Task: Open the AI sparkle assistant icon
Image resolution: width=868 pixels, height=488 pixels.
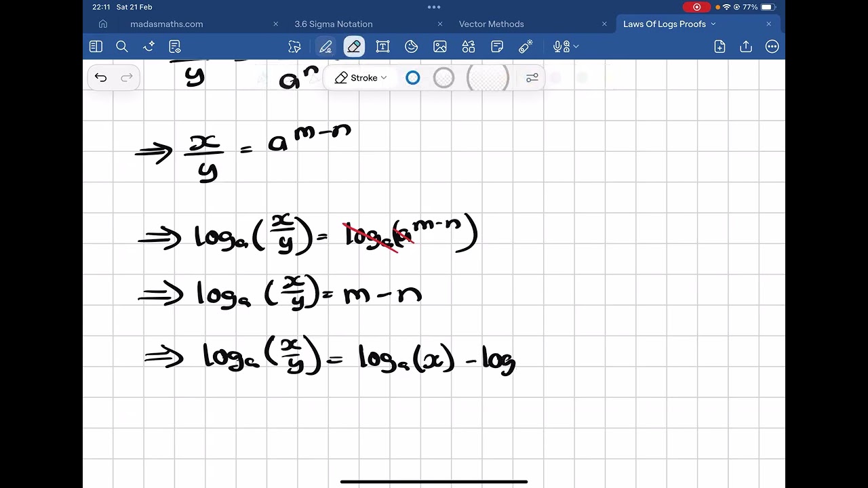Action: [x=149, y=47]
